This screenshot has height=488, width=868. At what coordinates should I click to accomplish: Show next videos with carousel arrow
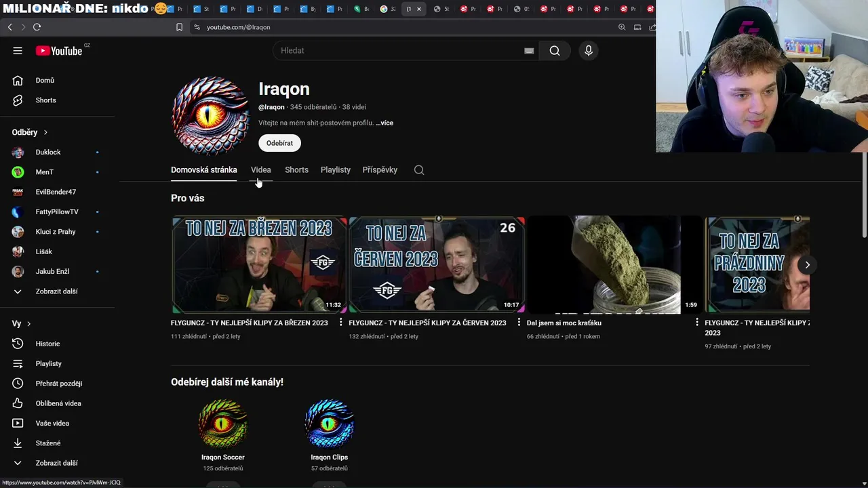pyautogui.click(x=807, y=265)
